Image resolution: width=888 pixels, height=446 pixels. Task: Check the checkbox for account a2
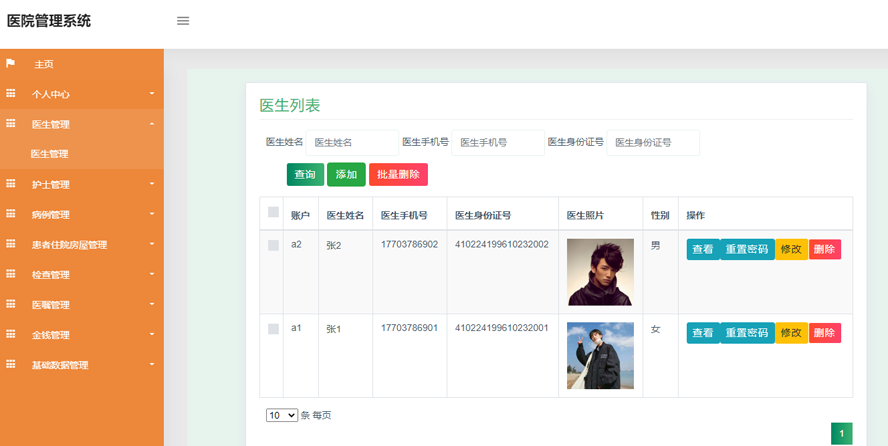(x=273, y=245)
